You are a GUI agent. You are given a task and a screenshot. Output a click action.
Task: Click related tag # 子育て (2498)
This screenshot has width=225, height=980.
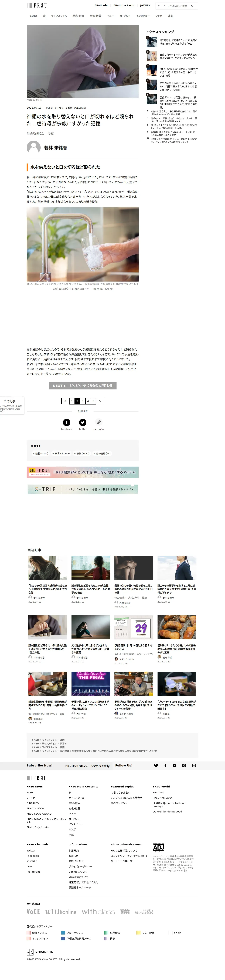61,453
